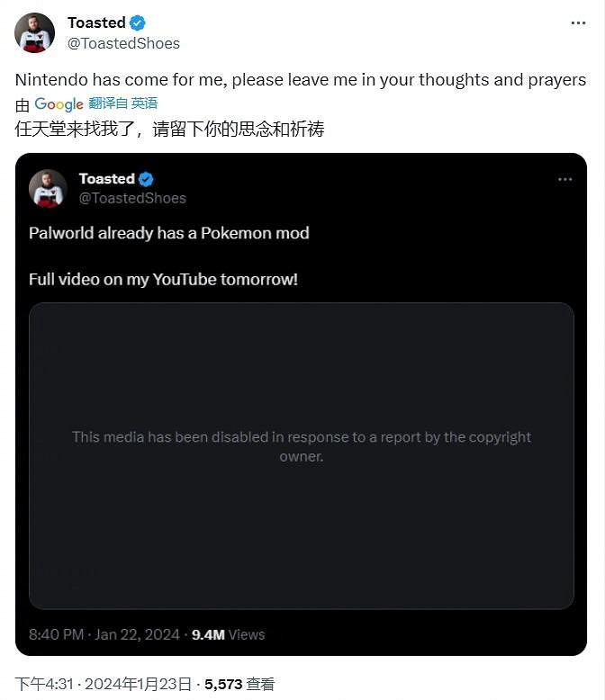Click the quoted tweet's profile avatar
Screen dimensions: 605x700
click(48, 188)
